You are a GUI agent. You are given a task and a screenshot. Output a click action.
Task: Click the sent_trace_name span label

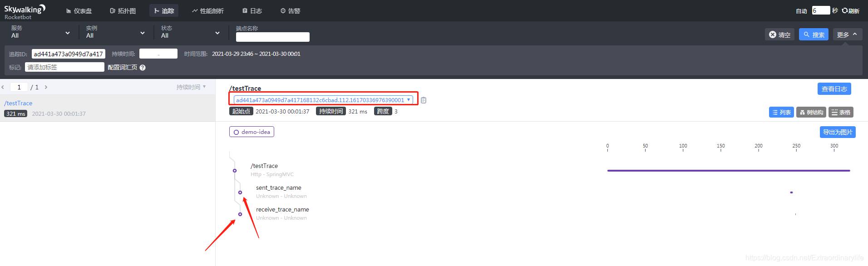(x=279, y=187)
